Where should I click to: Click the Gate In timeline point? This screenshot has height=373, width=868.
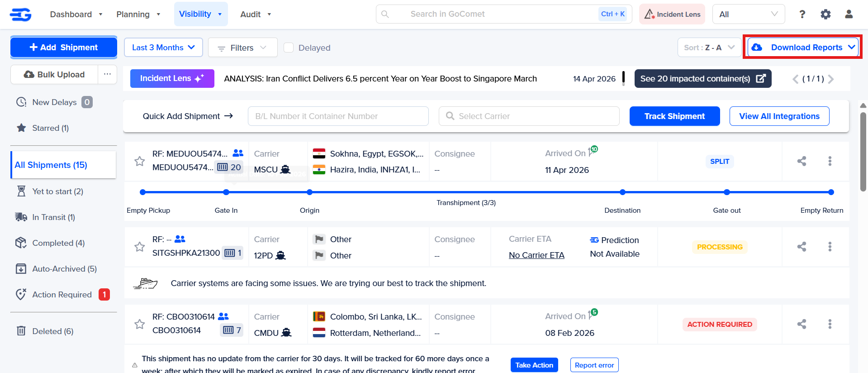pyautogui.click(x=226, y=192)
